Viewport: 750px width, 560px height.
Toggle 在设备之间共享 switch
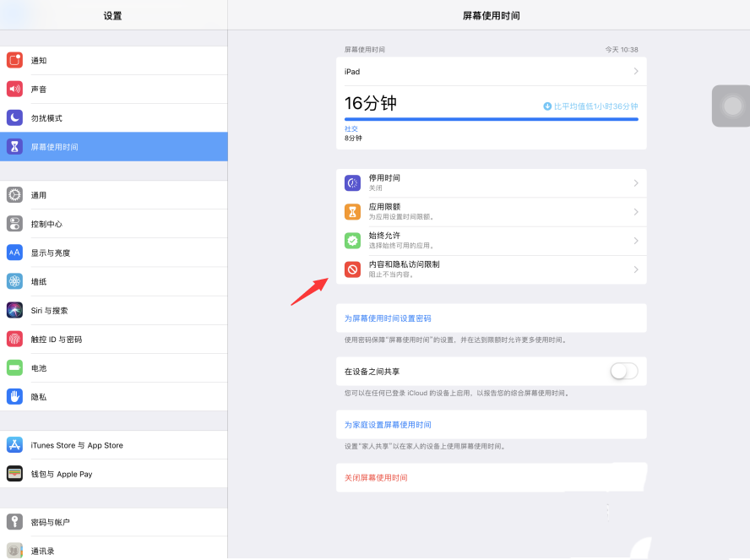point(624,371)
